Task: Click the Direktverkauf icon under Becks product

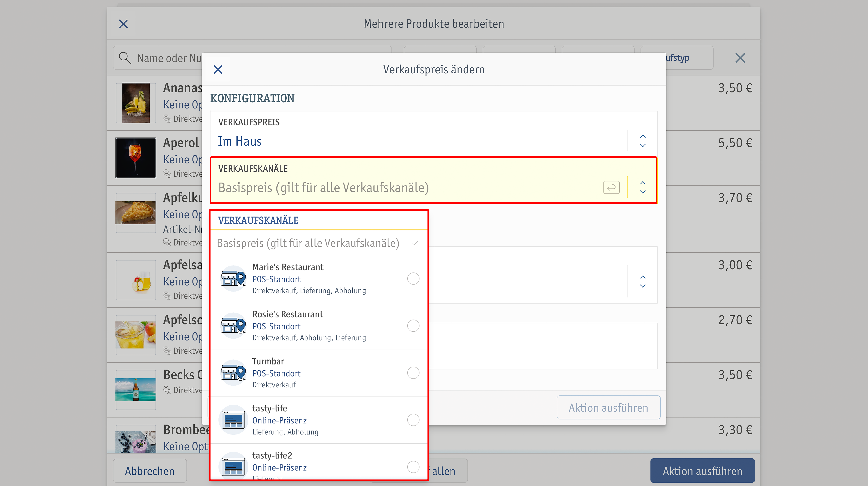Action: pos(167,390)
